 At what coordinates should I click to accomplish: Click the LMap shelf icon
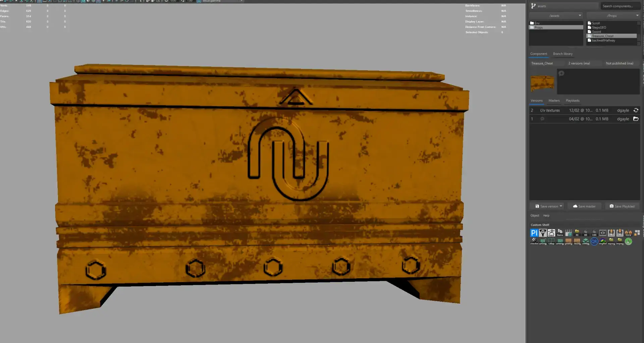(x=551, y=241)
